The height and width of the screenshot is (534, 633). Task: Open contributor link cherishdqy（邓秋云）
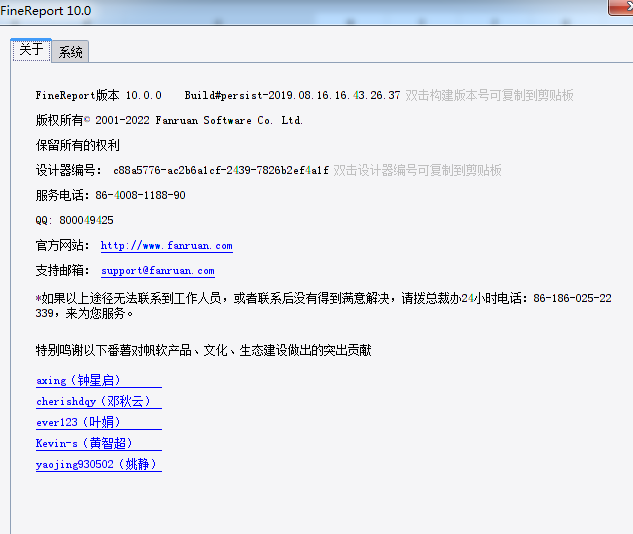99,401
